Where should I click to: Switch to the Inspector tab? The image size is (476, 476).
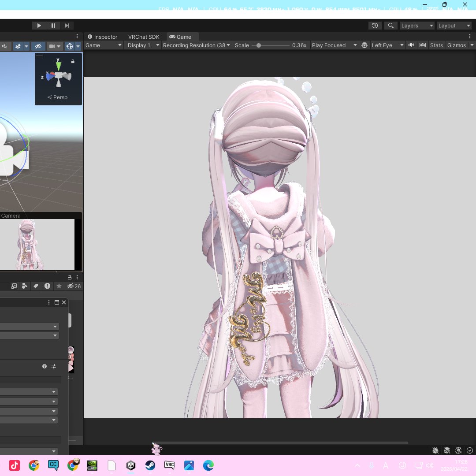point(102,37)
